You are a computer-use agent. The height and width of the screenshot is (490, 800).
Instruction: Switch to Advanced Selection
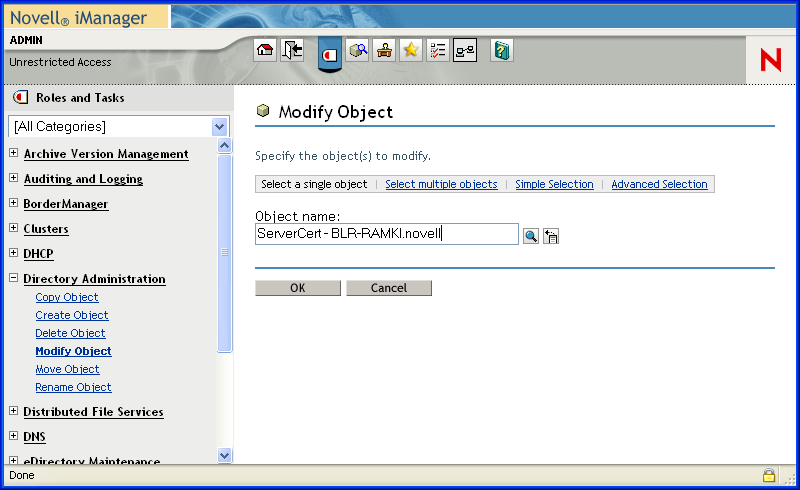pyautogui.click(x=659, y=184)
